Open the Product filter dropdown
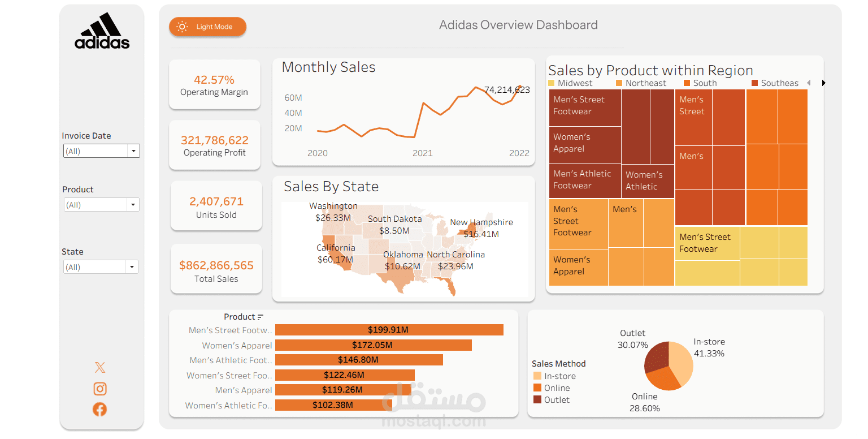The image size is (868, 439). coord(102,205)
